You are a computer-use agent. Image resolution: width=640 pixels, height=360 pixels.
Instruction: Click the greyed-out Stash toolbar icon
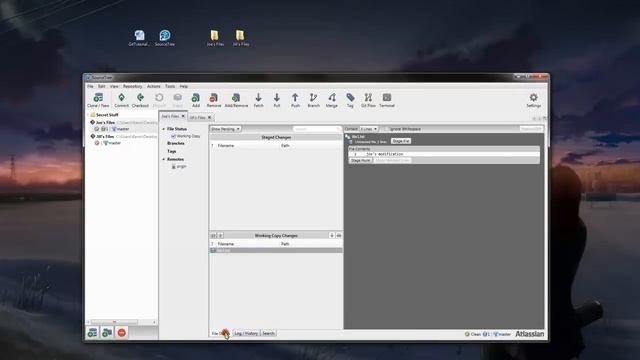(x=178, y=100)
